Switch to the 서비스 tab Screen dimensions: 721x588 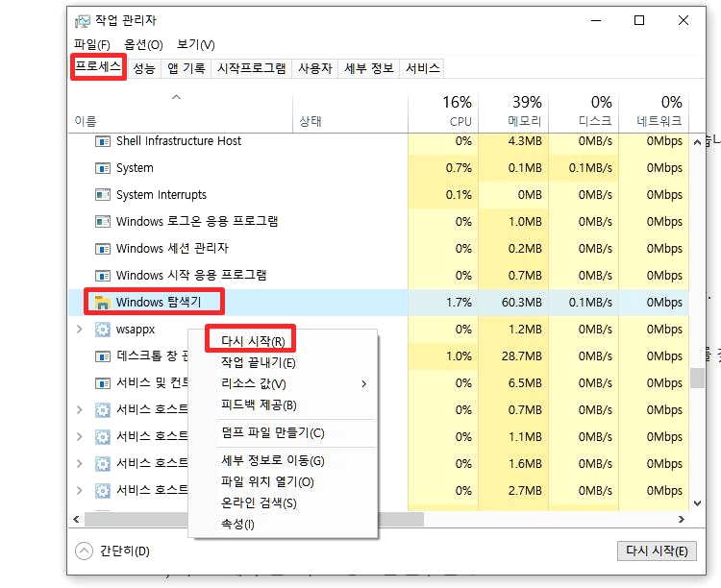(x=423, y=68)
